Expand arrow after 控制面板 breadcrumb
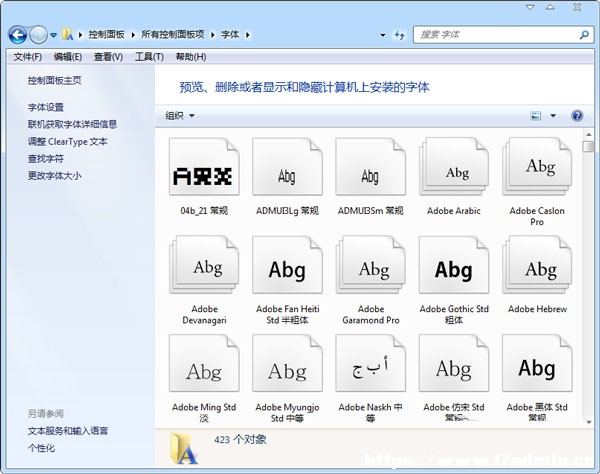The image size is (600, 474). [x=133, y=35]
